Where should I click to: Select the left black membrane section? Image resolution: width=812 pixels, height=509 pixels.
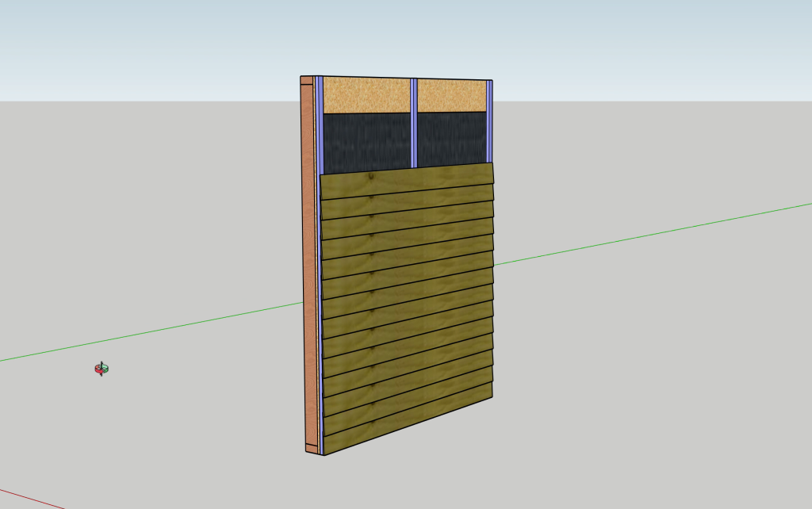tap(367, 143)
